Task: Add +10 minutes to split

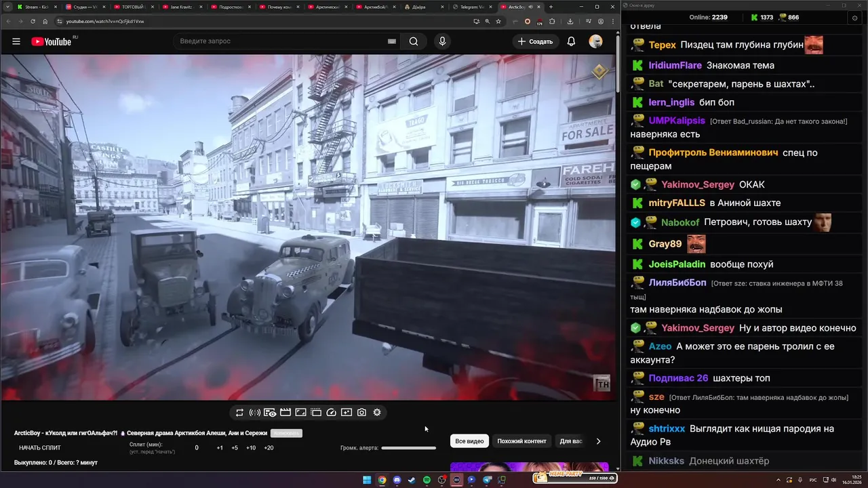Action: pyautogui.click(x=251, y=448)
